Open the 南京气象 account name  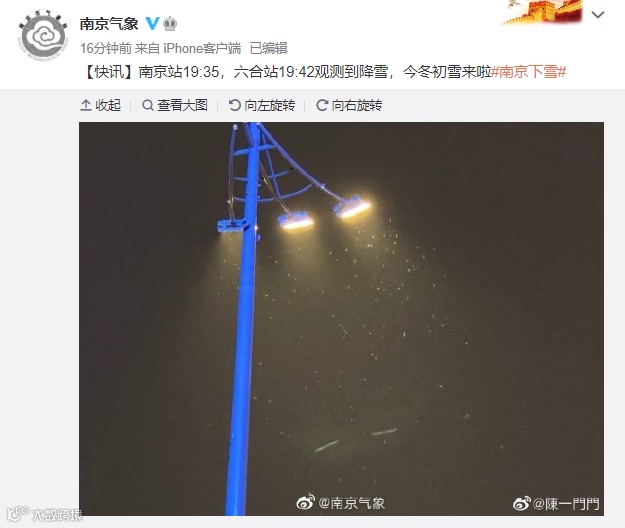(109, 24)
